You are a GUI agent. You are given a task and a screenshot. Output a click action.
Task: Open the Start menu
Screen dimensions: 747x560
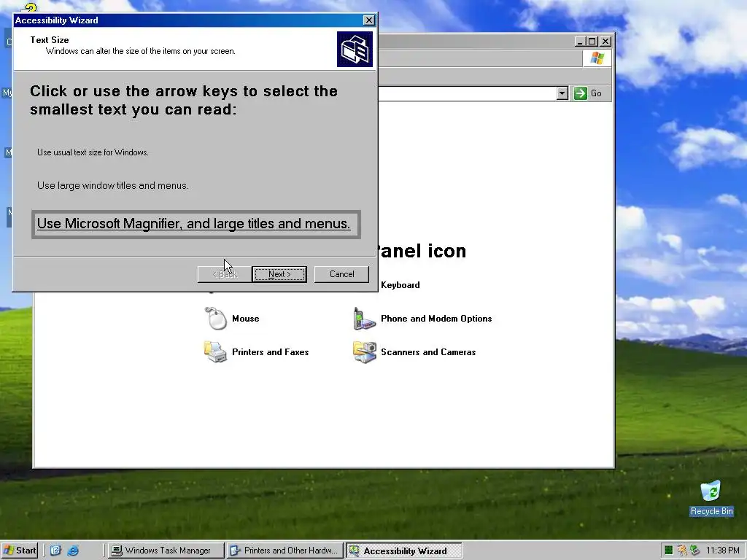click(x=20, y=551)
